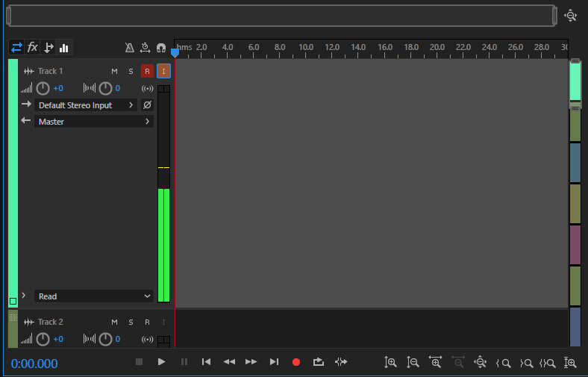Toggle polarity reverse on Track 1
588x377 pixels.
pyautogui.click(x=148, y=105)
